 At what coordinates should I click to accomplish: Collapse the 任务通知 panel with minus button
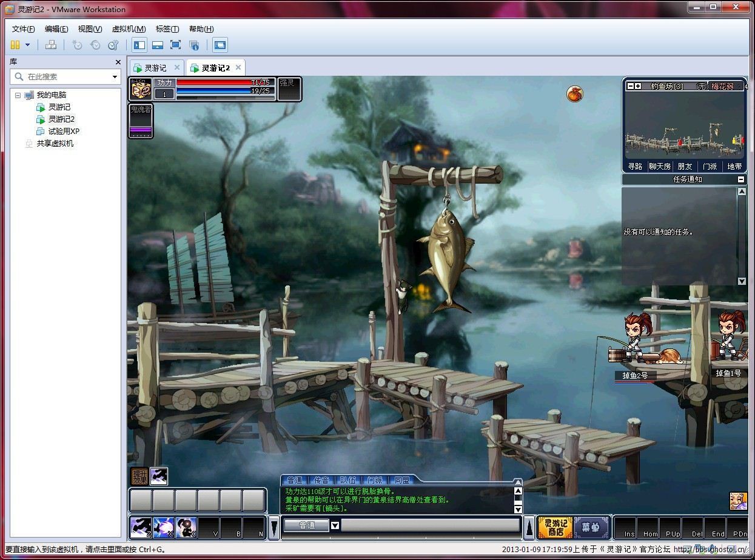pos(740,179)
